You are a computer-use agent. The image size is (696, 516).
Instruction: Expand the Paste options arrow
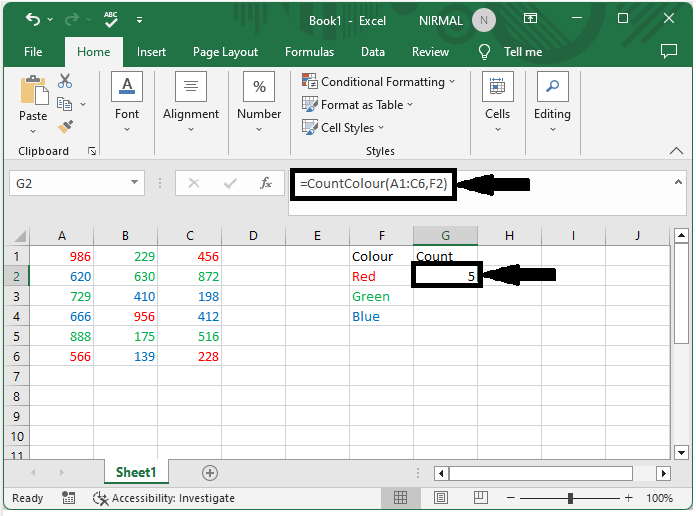[x=33, y=131]
